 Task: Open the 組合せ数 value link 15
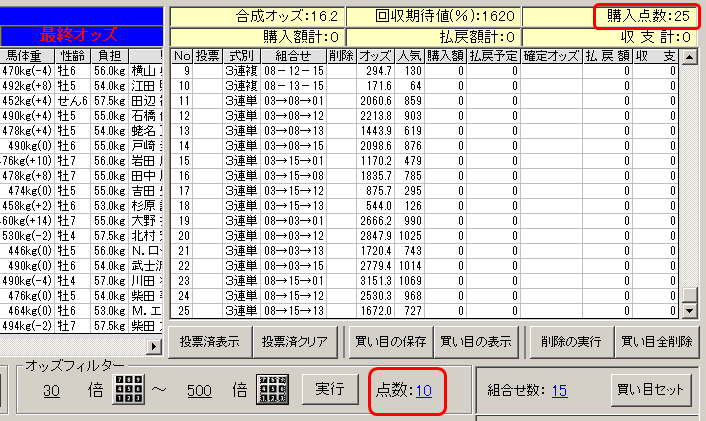[x=559, y=390]
